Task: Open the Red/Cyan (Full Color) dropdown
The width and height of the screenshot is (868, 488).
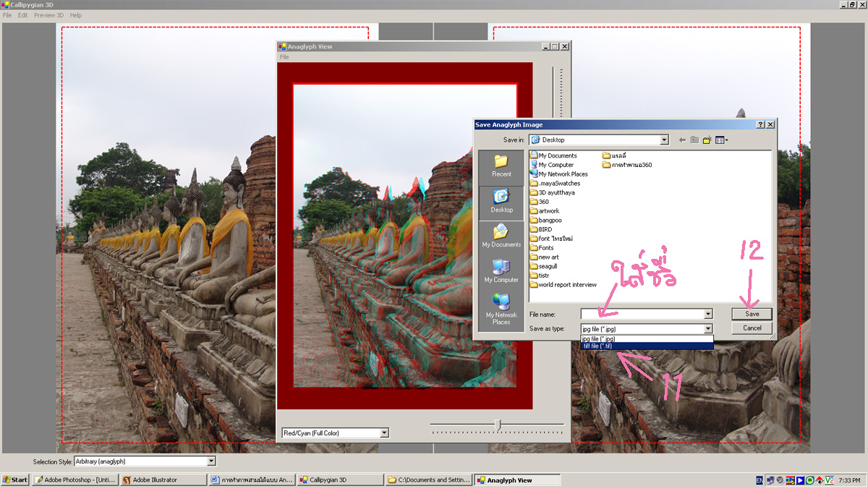Action: coord(384,433)
